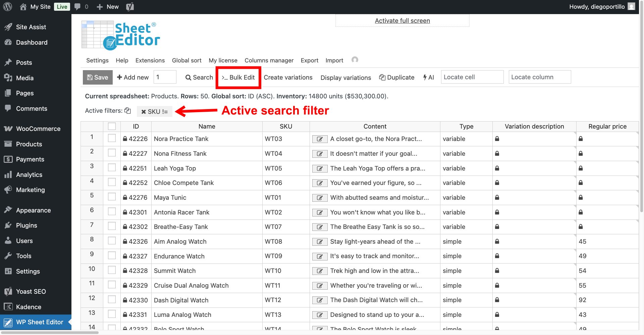
Task: Open content editor for Nora Practice Tank
Action: [x=320, y=139]
